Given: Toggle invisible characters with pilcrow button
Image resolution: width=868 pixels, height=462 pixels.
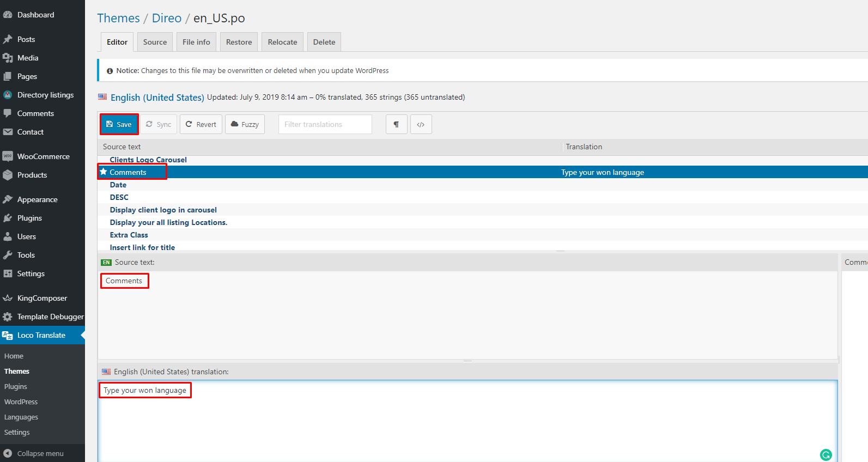Looking at the screenshot, I should [396, 124].
